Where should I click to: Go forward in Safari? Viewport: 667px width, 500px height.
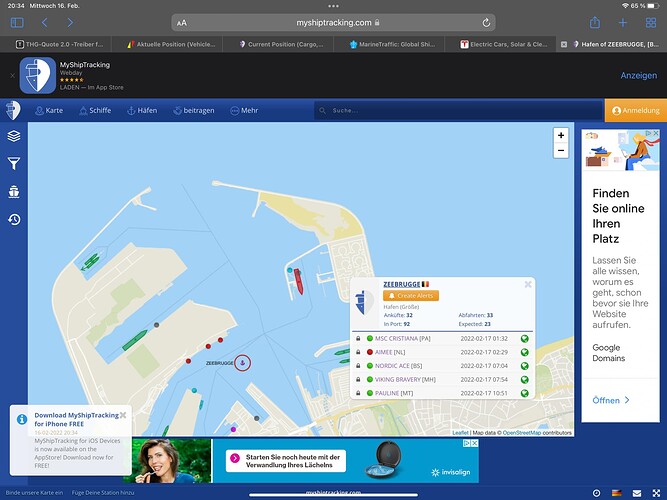point(70,23)
